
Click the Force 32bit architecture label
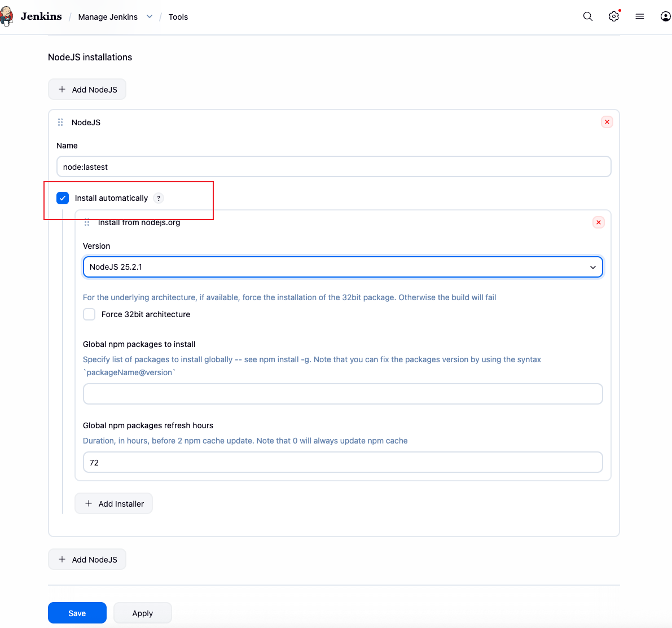pos(146,314)
